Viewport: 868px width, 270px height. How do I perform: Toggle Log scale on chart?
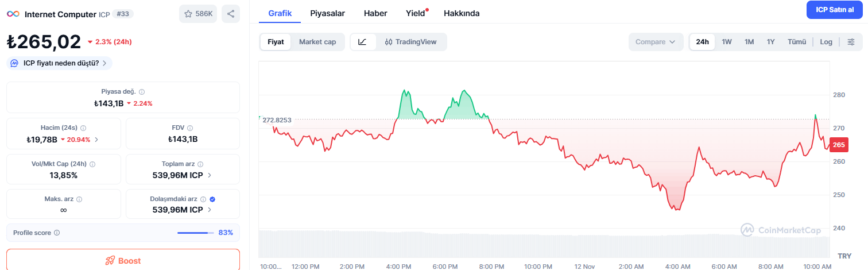[826, 42]
